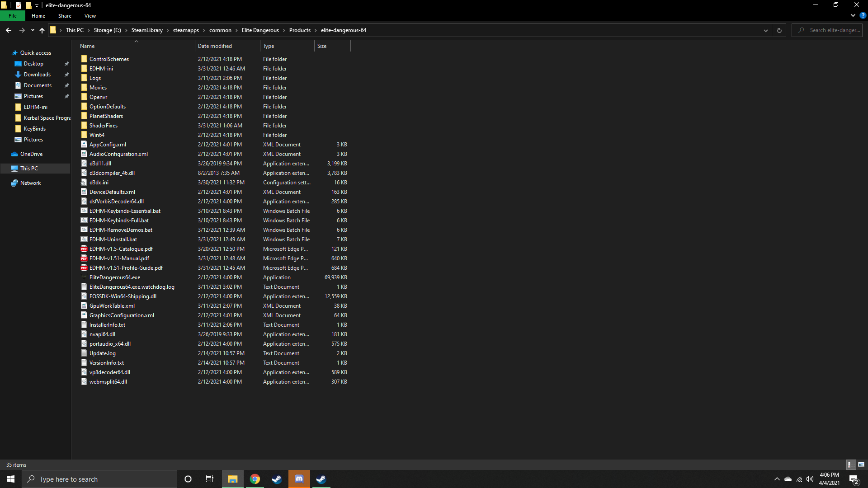Viewport: 868px width, 488px height.
Task: Open the Help question mark icon
Action: pyautogui.click(x=863, y=15)
